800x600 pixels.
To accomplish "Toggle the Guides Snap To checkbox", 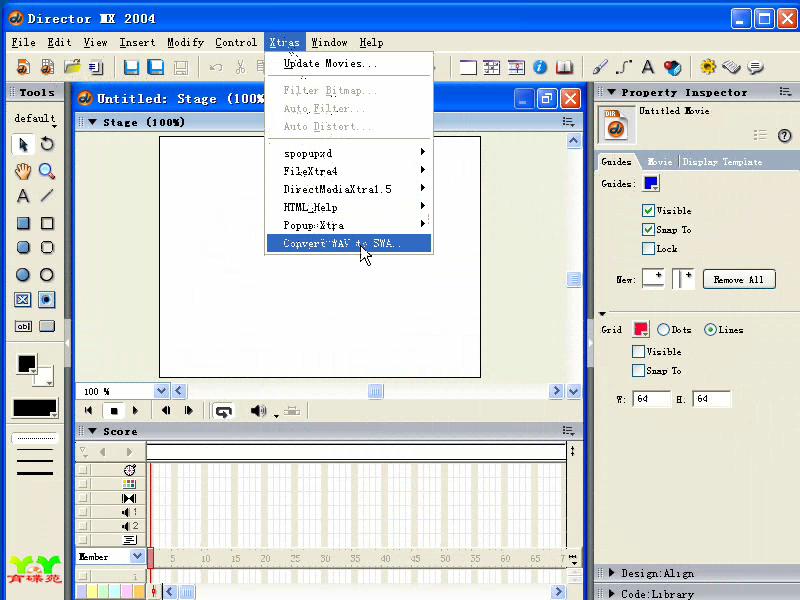I will coord(648,230).
